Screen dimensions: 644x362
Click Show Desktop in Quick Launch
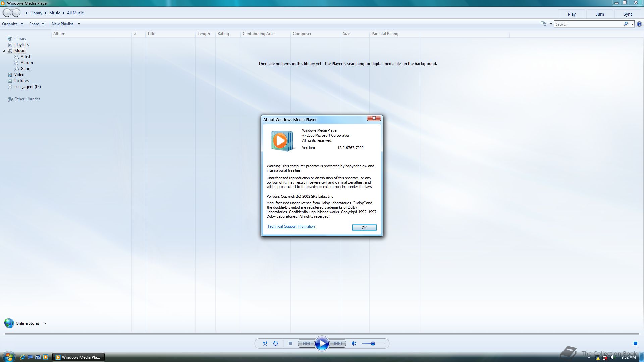coord(30,357)
